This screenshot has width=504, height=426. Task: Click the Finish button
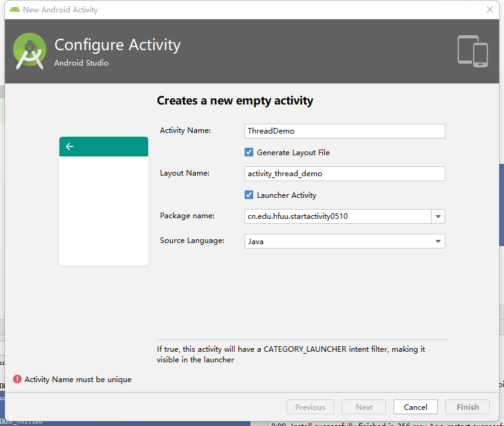click(468, 407)
